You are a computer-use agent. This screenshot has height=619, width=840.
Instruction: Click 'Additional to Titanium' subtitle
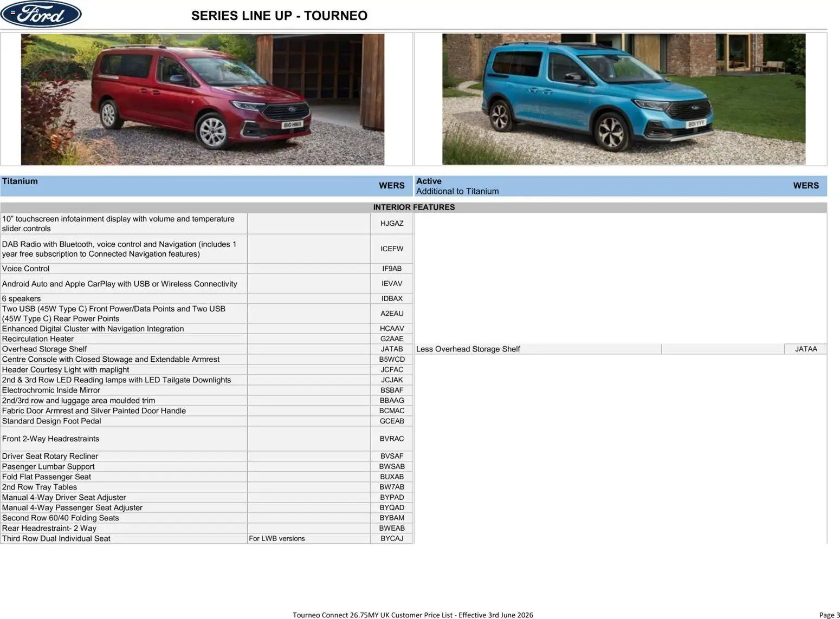[457, 191]
